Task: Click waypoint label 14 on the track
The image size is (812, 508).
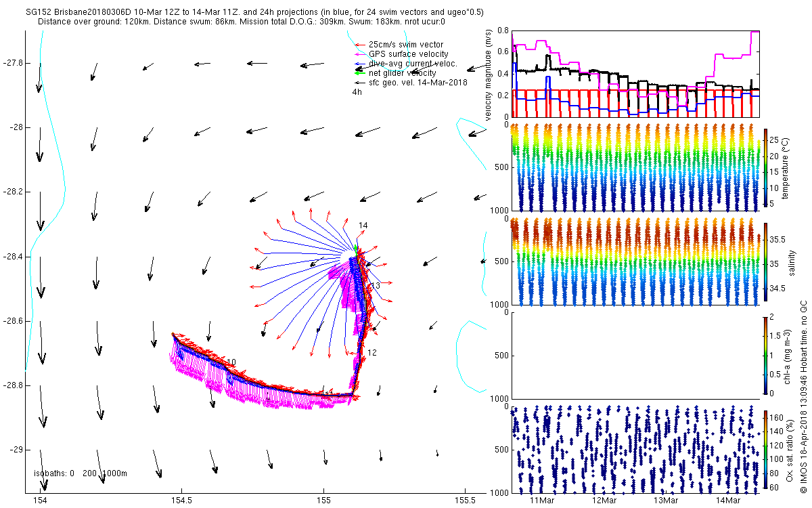Action: (363, 226)
